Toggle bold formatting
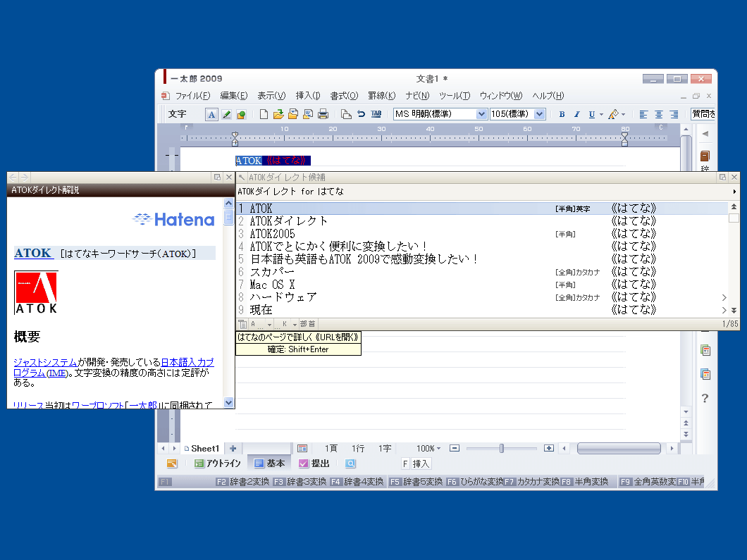 [x=562, y=114]
